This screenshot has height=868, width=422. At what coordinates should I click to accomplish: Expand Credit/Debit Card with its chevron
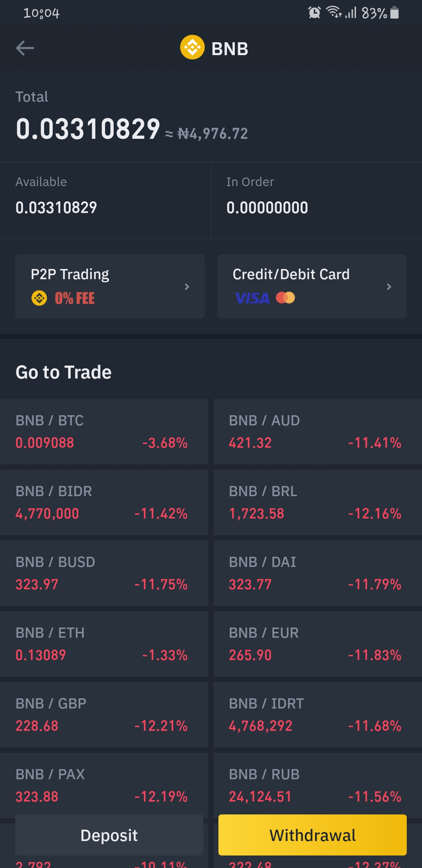click(x=389, y=287)
